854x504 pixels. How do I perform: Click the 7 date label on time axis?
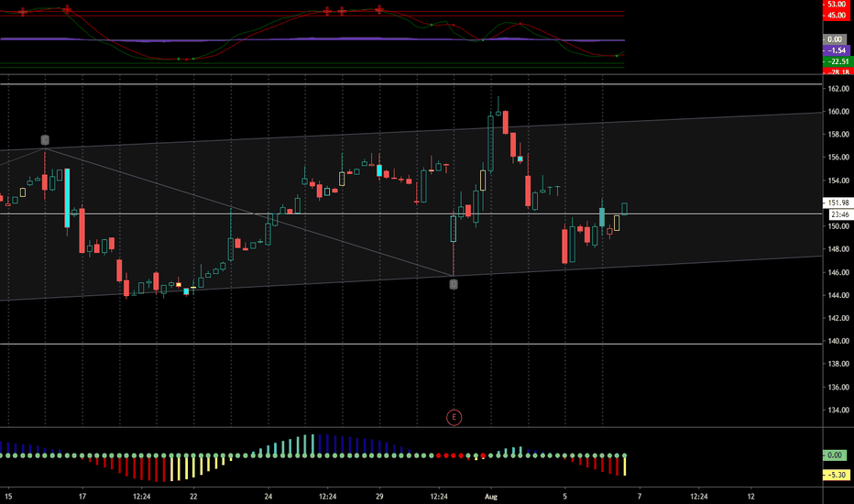(640, 497)
